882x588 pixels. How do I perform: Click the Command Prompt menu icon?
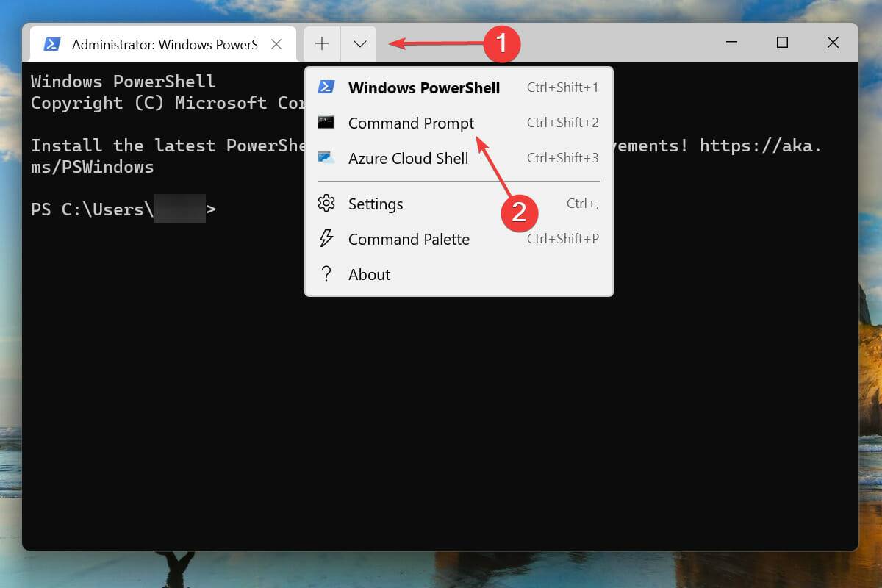326,122
